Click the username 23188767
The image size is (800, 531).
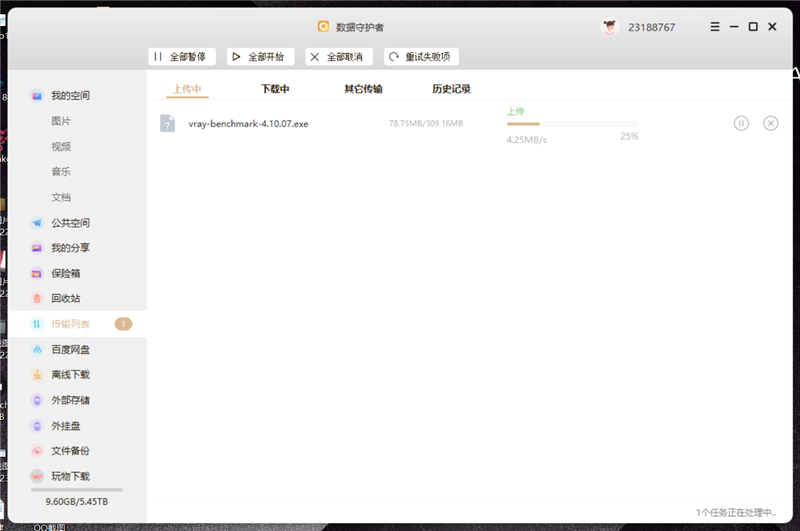(x=652, y=28)
